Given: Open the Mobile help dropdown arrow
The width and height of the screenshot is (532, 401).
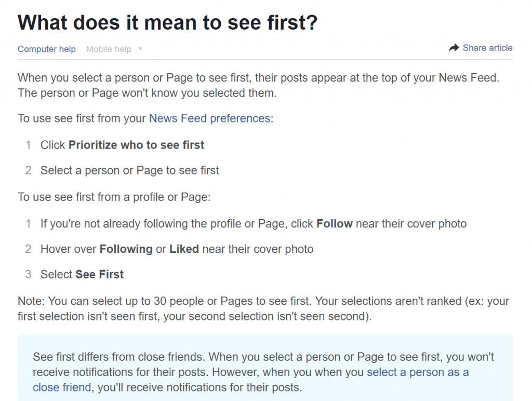Looking at the screenshot, I should tap(140, 49).
